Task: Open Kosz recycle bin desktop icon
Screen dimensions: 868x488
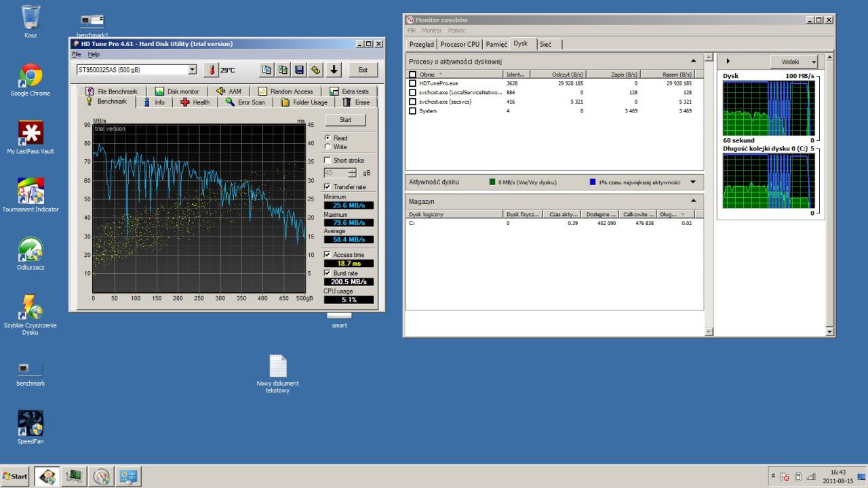Action: click(x=31, y=21)
